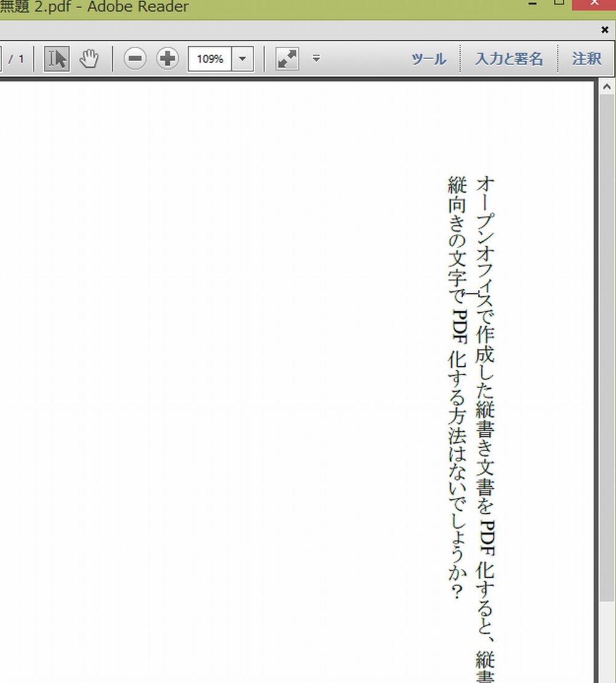
Task: Close the bar with the small X
Action: coord(605,30)
